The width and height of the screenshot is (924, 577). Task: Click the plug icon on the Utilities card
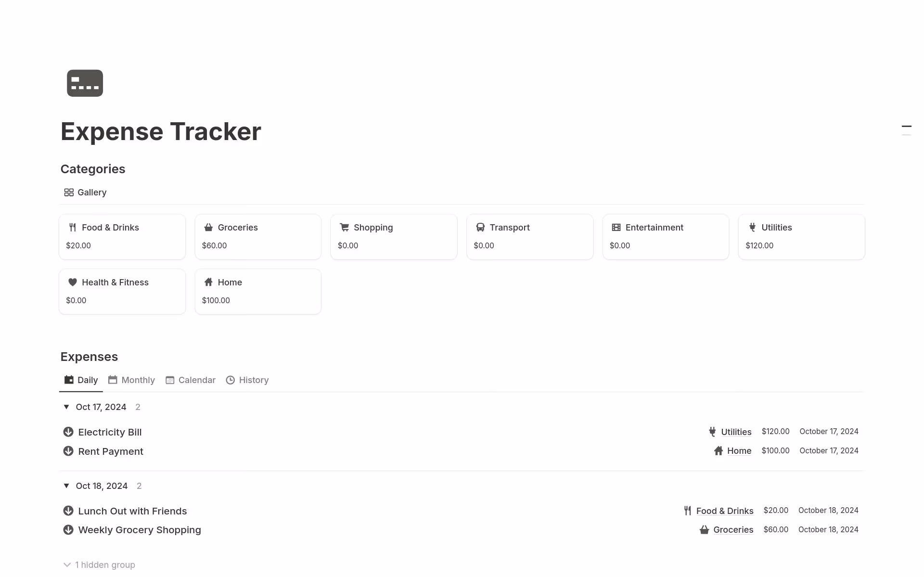pyautogui.click(x=752, y=227)
